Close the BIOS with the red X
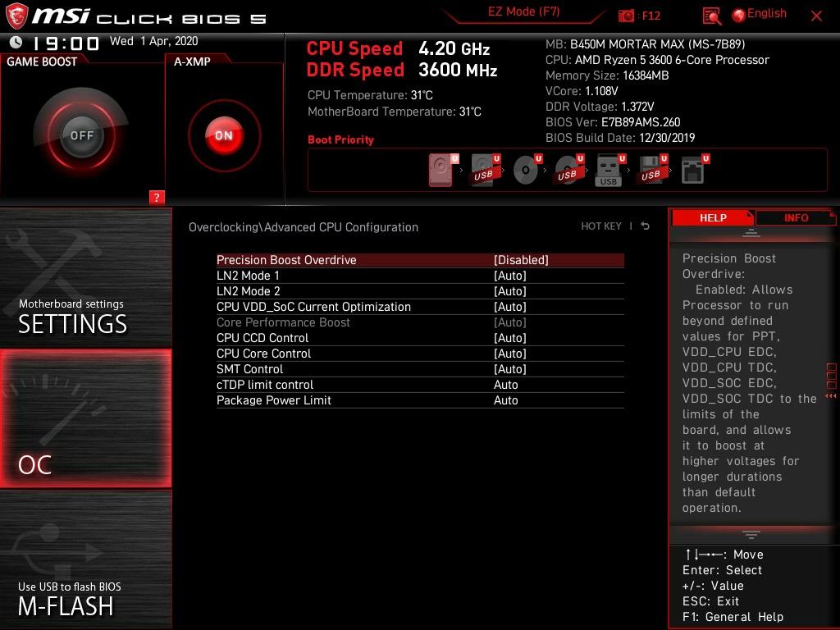The image size is (840, 630). point(816,16)
